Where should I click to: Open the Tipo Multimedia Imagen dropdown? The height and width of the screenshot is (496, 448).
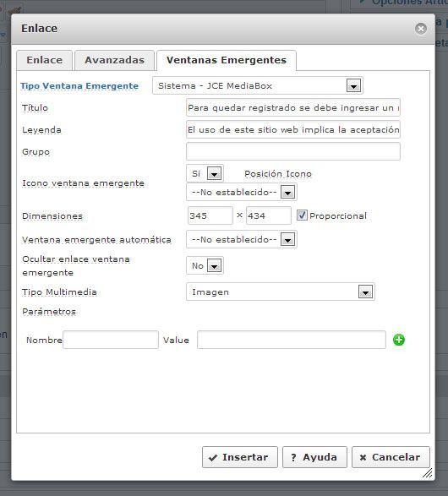coord(281,292)
